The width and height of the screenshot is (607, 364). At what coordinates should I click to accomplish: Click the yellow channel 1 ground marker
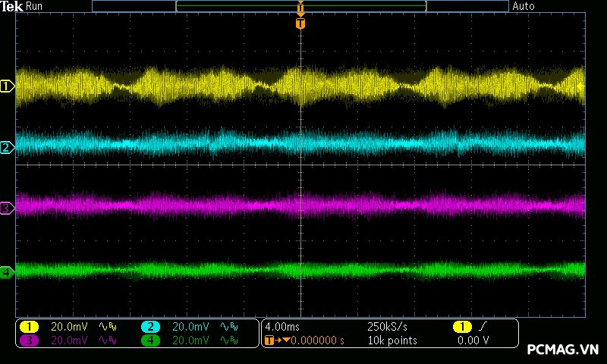pyautogui.click(x=7, y=86)
